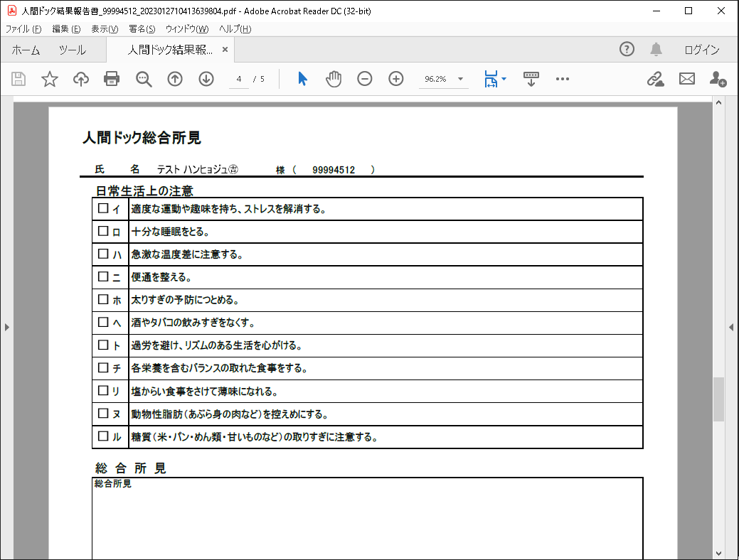
Task: Share a link to the file
Action: 655,79
